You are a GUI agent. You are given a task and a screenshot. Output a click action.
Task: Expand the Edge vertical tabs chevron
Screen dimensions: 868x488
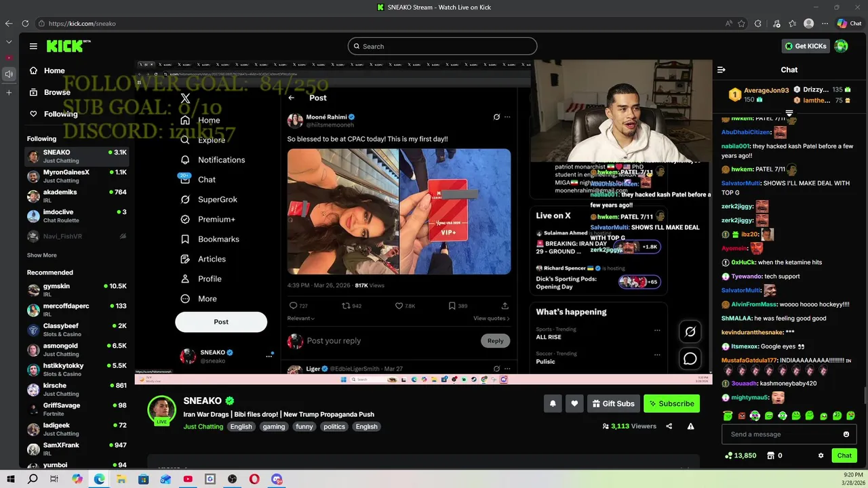9,41
